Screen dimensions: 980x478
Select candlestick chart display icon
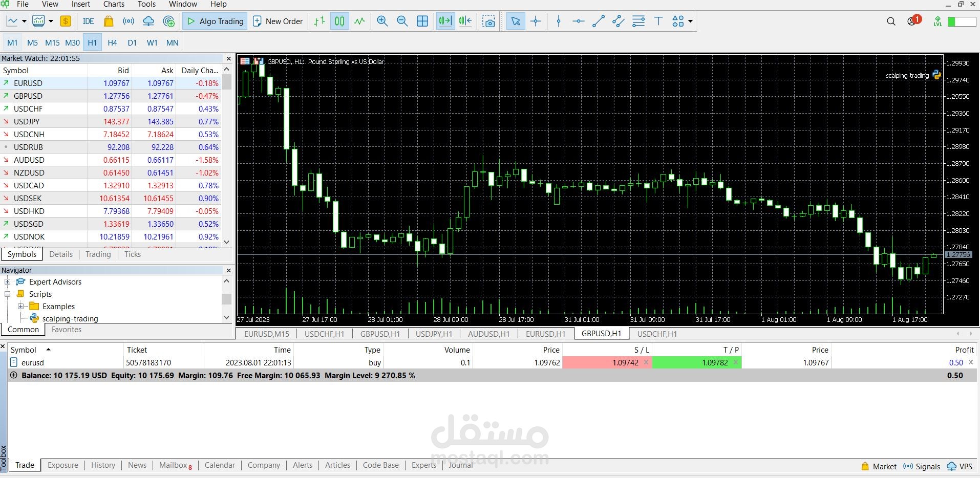click(339, 21)
